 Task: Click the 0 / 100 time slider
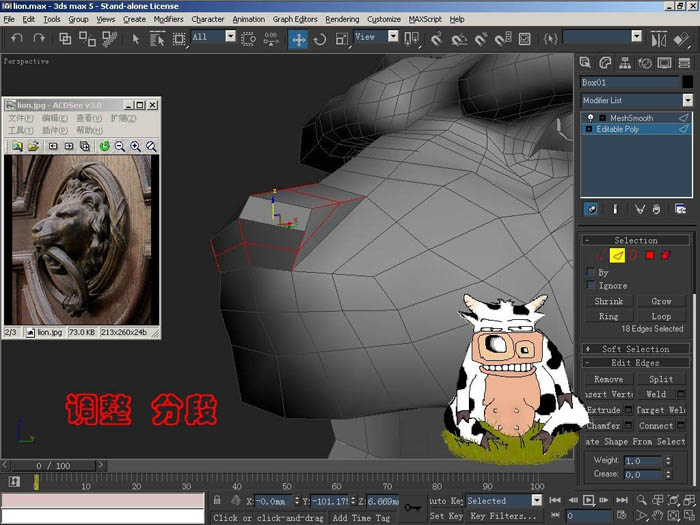click(x=53, y=466)
